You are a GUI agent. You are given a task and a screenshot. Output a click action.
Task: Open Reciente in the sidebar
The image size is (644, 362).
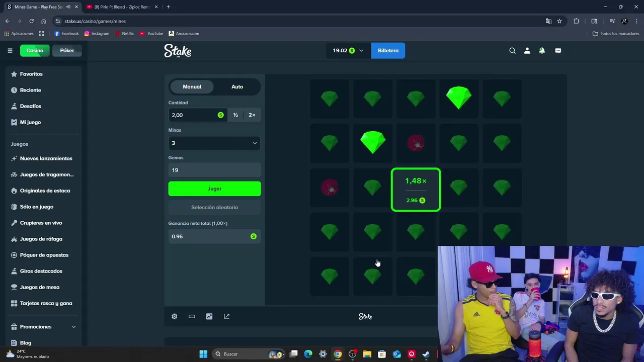[x=44, y=90]
